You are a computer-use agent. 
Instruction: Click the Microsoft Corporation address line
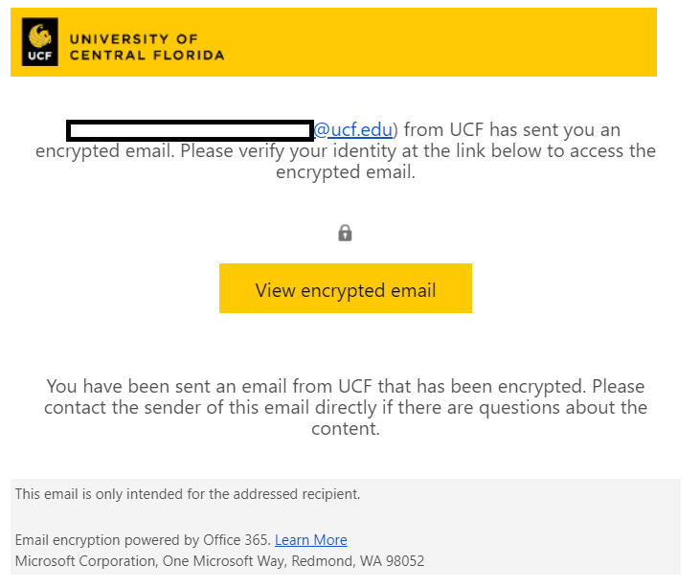(219, 561)
